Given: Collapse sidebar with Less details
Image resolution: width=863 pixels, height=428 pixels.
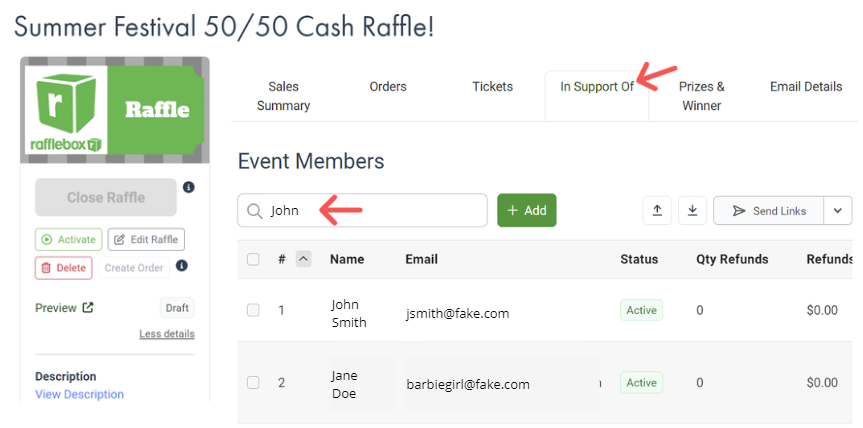Looking at the screenshot, I should (x=167, y=334).
